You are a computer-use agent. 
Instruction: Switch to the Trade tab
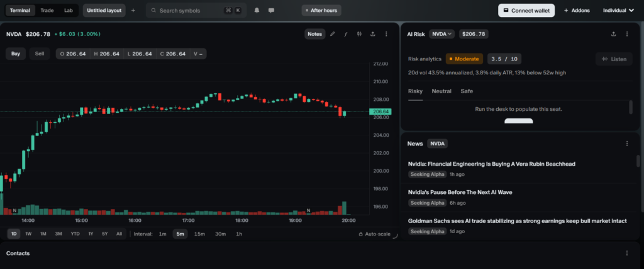[47, 10]
